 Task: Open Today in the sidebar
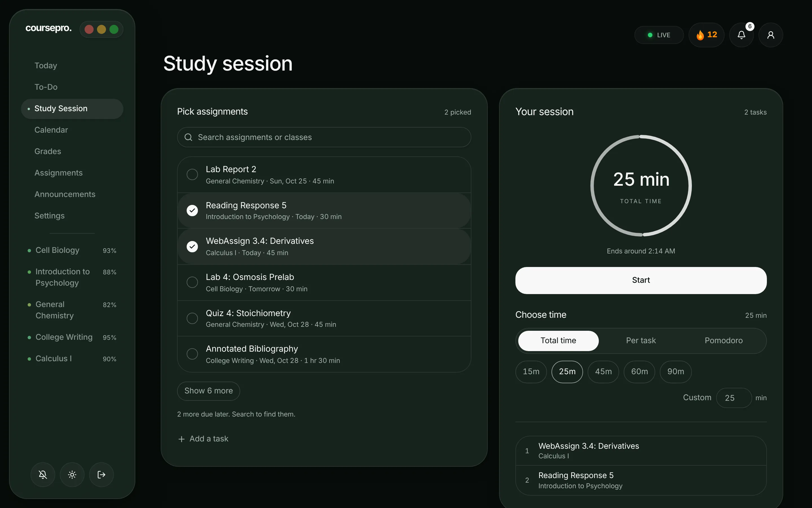(72, 65)
